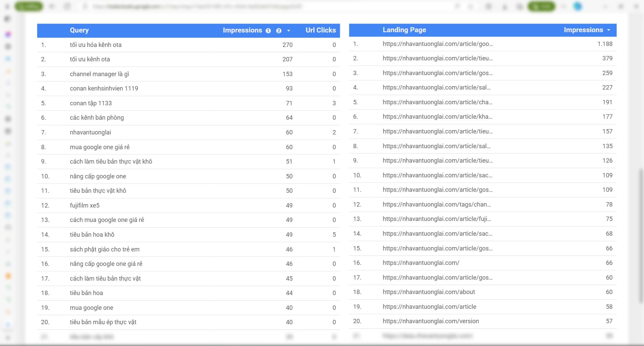This screenshot has width=644, height=346.
Task: Select query 'nhavantuonglai'
Action: [x=90, y=132]
